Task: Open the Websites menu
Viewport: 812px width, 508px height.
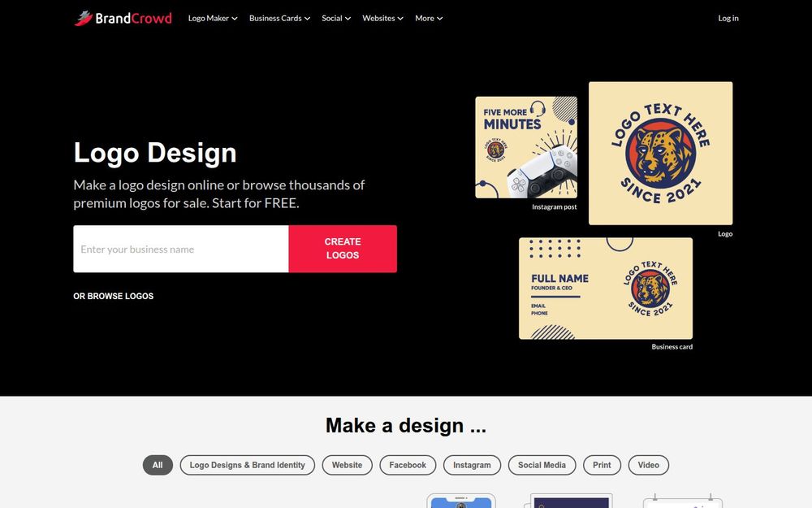Action: tap(382, 18)
